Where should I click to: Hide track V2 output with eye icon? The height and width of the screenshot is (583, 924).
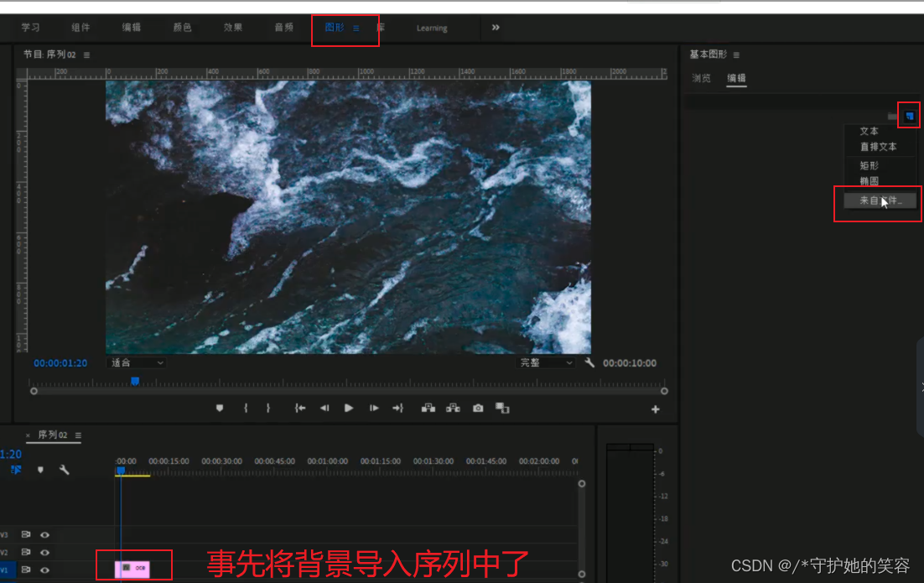tap(44, 552)
